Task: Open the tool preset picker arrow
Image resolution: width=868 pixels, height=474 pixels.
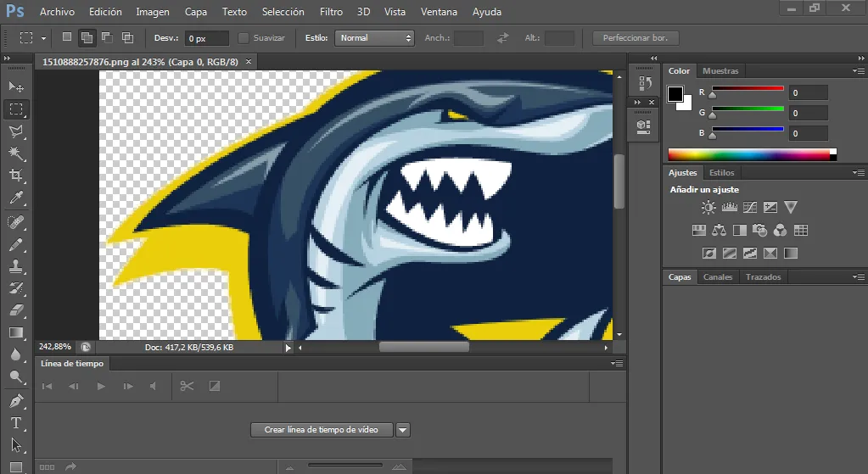Action: click(x=44, y=38)
